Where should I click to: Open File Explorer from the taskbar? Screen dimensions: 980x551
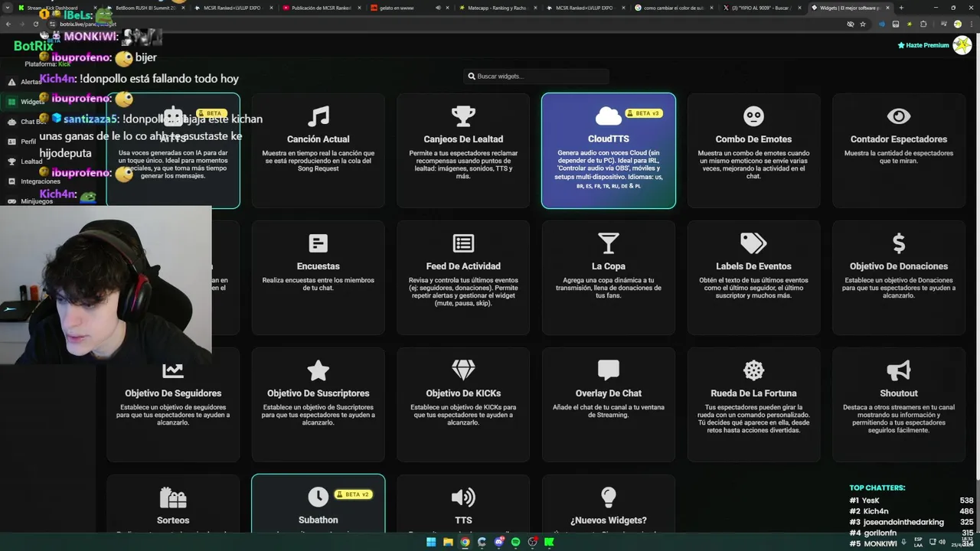(x=448, y=542)
